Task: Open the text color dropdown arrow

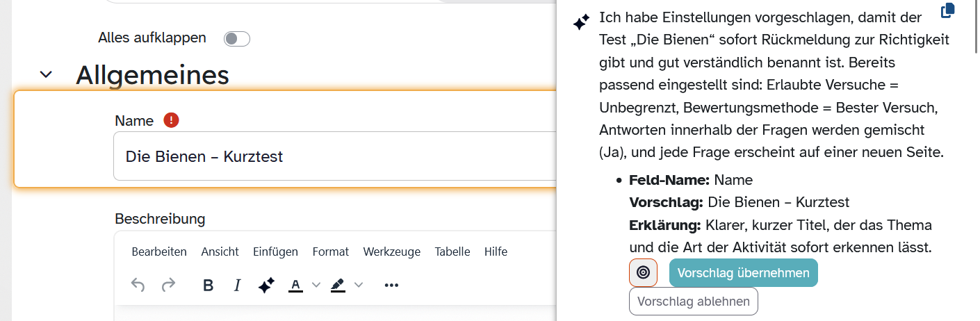Action: 316,285
